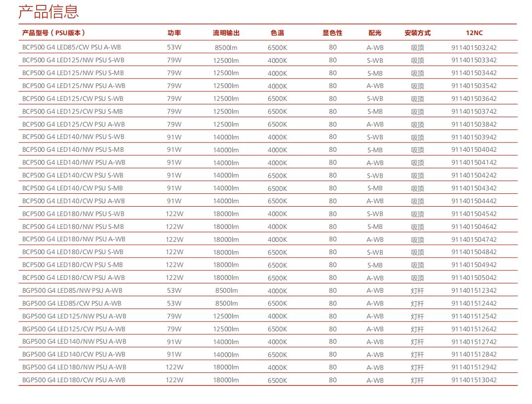Image resolution: width=532 pixels, height=404 pixels.
Task: Click the 显色性 column header
Action: 332,33
